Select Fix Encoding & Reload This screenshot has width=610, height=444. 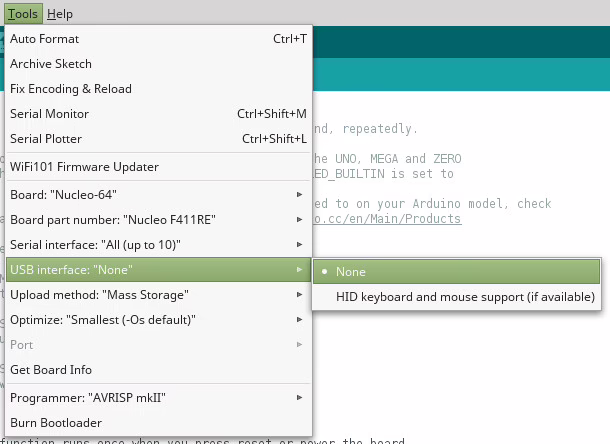[70, 89]
